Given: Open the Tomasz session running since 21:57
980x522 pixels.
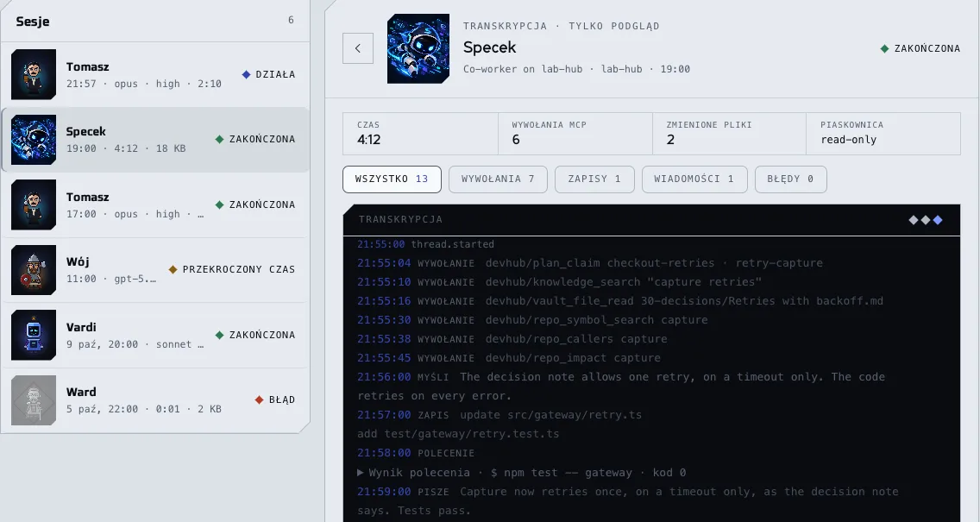Looking at the screenshot, I should (155, 74).
